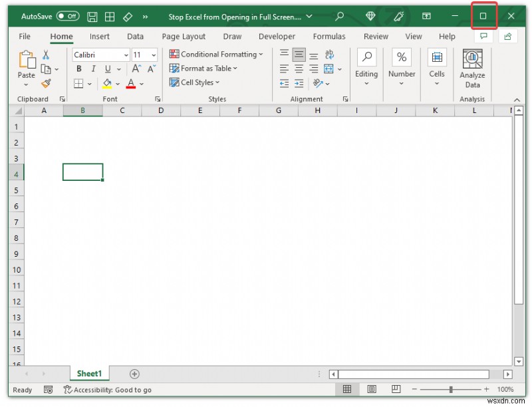532x407 pixels.
Task: Zoom in using the plus on the zoom slider
Action: (486, 390)
